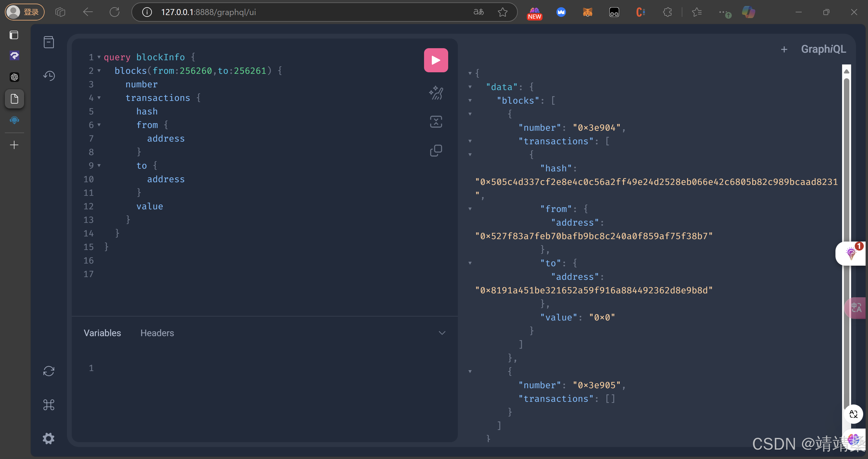This screenshot has width=868, height=459.
Task: Copy the query using the copy icon
Action: 436,151
